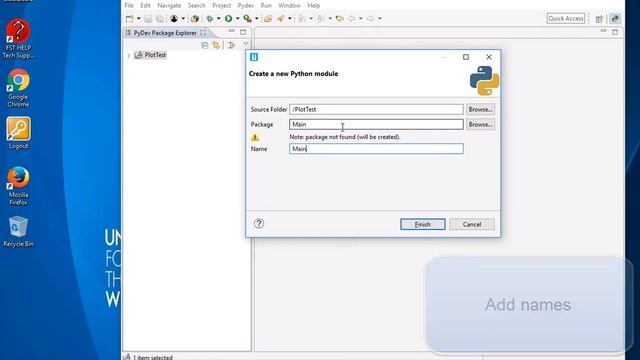640x360 pixels.
Task: Open the Recycle Bin desktop icon
Action: coord(18,231)
